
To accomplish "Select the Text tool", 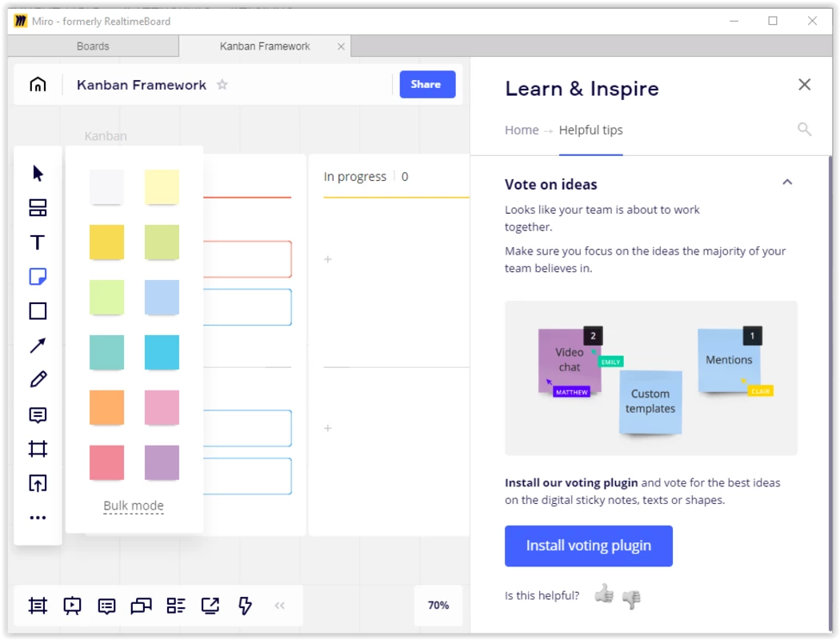I will click(38, 242).
